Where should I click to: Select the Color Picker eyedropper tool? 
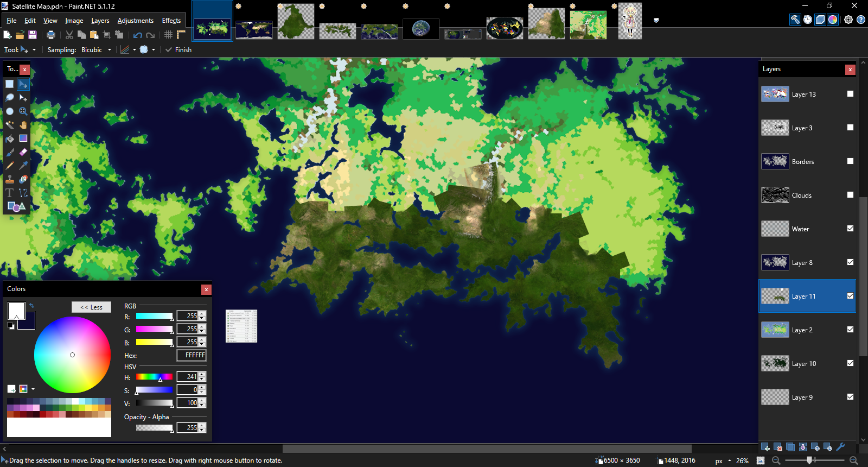click(x=23, y=166)
